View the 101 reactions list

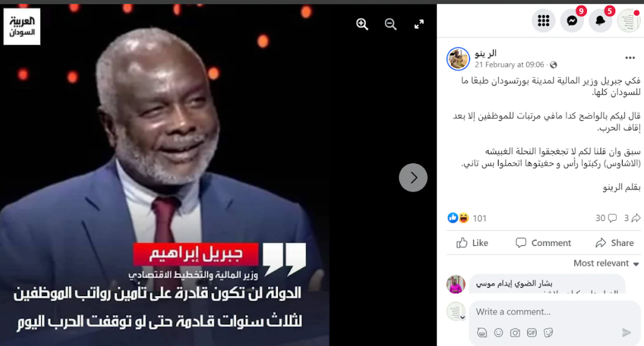(x=467, y=218)
